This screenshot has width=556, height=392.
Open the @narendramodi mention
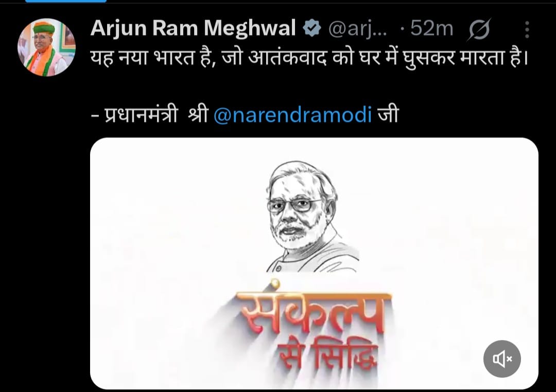point(292,115)
